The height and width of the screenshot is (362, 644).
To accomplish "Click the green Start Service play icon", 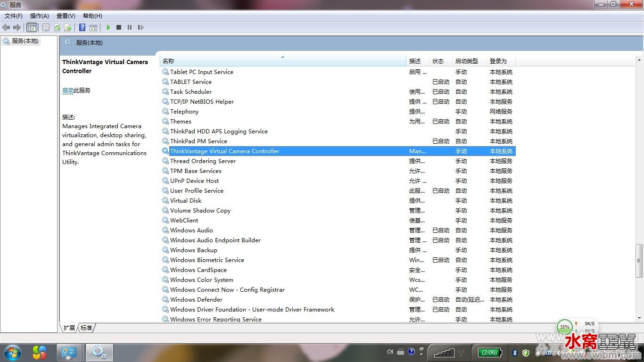I will click(x=108, y=27).
